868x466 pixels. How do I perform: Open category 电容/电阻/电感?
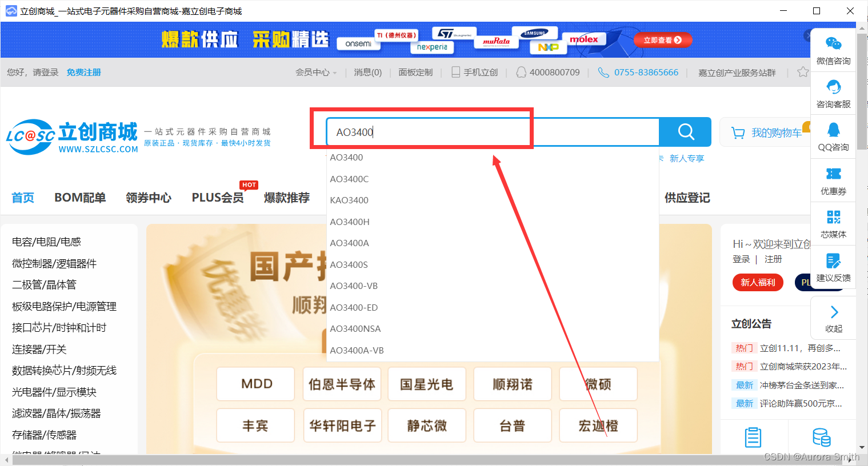click(x=46, y=242)
